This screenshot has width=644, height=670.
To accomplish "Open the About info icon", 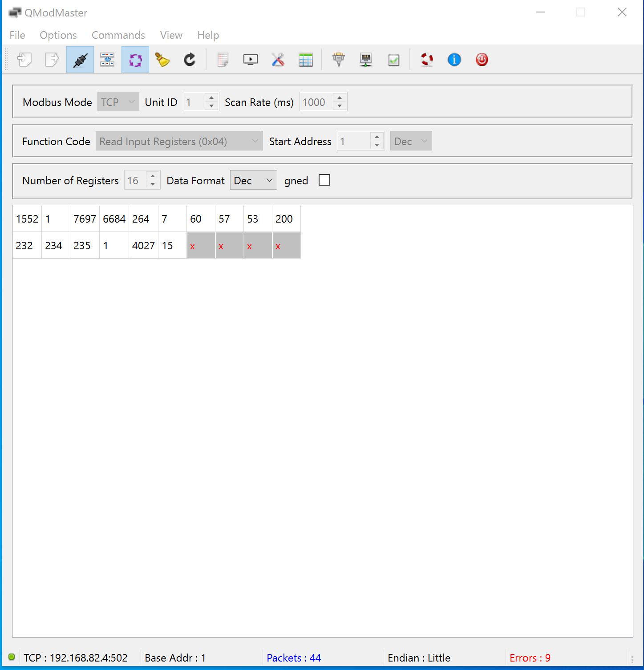I will coord(454,59).
